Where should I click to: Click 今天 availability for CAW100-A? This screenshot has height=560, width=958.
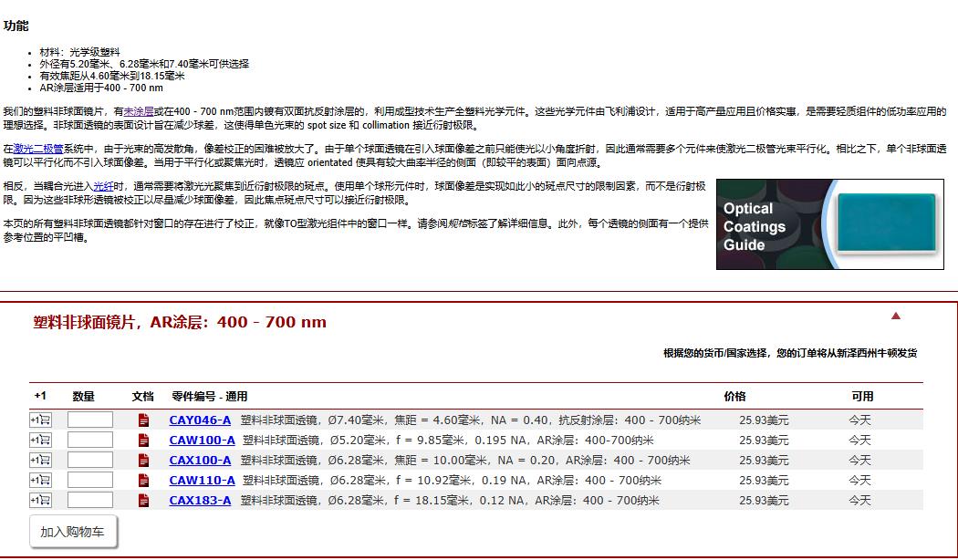coord(859,441)
